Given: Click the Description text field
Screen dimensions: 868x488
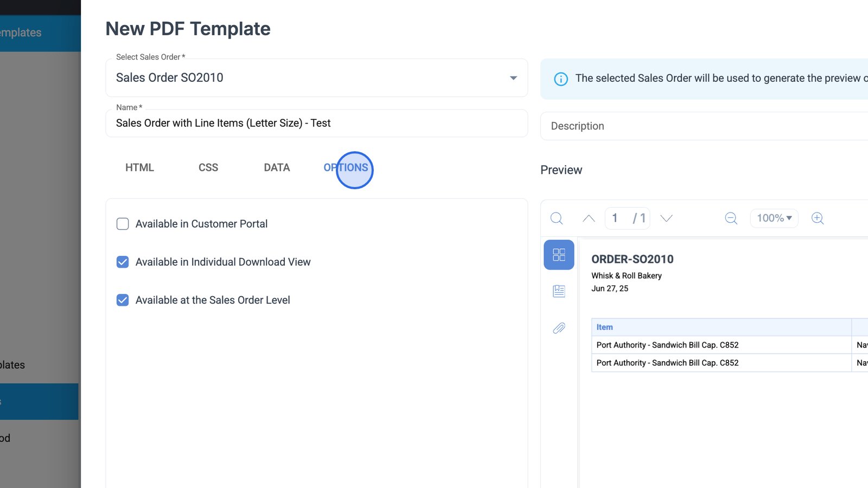Looking at the screenshot, I should point(705,126).
